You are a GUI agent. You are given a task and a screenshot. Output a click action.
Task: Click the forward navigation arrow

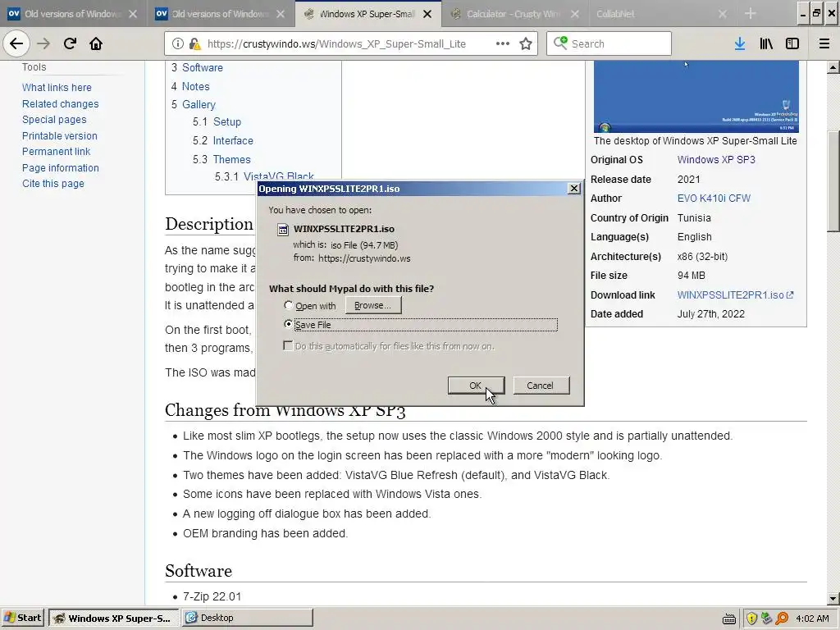[43, 43]
